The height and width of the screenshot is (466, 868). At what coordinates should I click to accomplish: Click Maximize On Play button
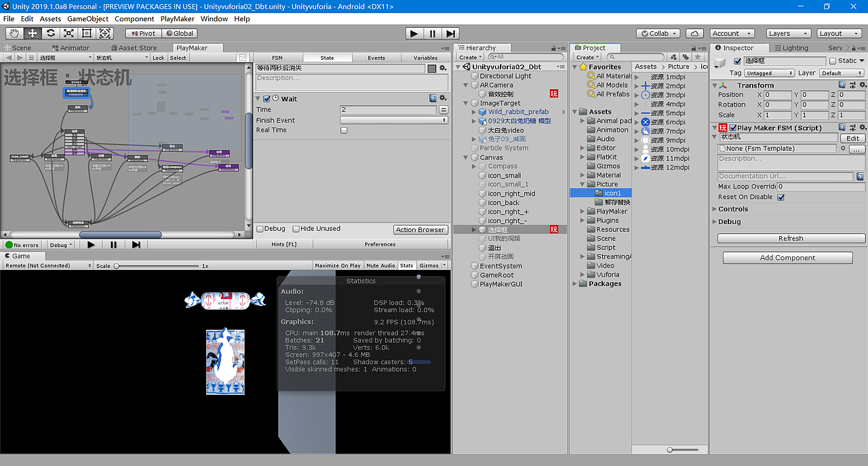(337, 265)
